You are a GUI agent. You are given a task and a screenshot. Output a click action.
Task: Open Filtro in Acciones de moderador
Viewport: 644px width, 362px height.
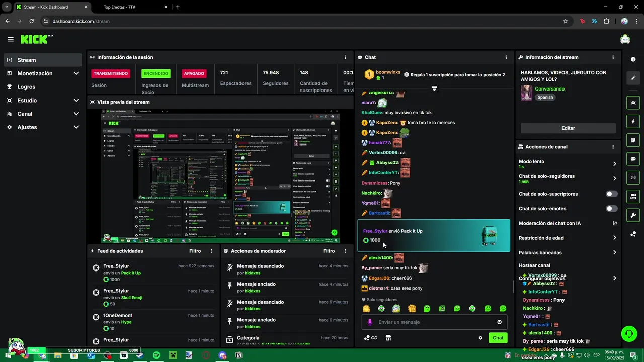coord(329,251)
